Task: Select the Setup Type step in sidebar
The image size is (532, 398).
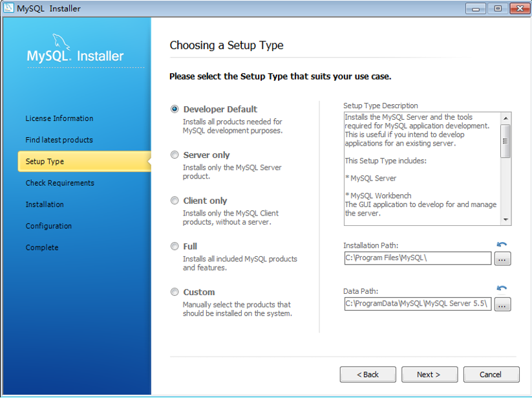Action: pos(84,161)
